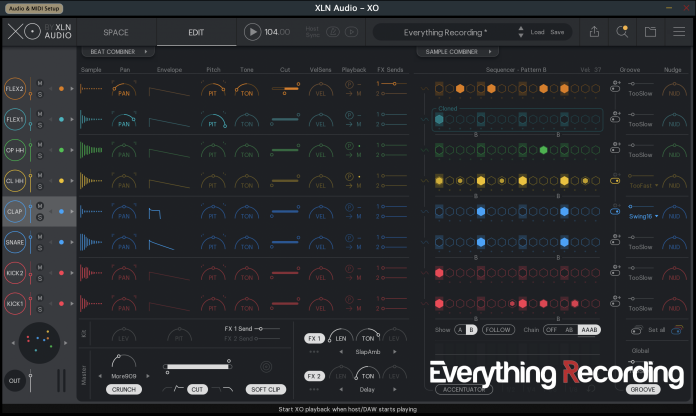Select the KICK2 drum pad

pos(15,273)
